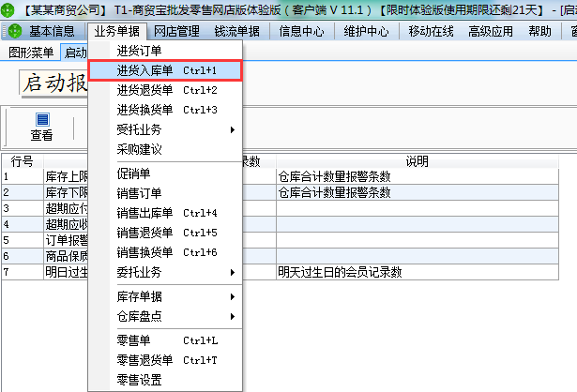Image resolution: width=577 pixels, height=392 pixels.
Task: Select row 4 超期应收 cell
Action: click(x=66, y=224)
